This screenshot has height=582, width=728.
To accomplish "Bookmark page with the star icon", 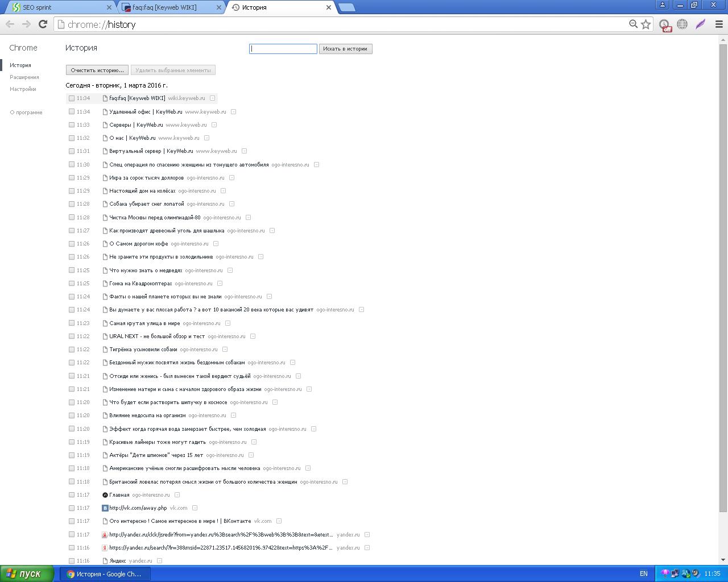I will click(x=646, y=24).
